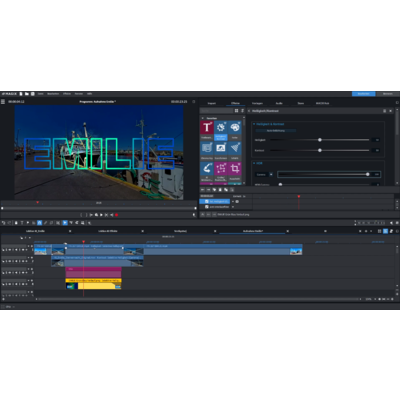Click the red keyframe timeline playhead marker

click(x=299, y=197)
